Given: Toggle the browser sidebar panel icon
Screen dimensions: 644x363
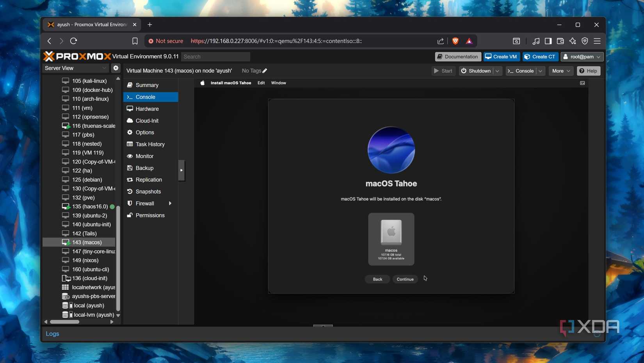Looking at the screenshot, I should tap(548, 41).
